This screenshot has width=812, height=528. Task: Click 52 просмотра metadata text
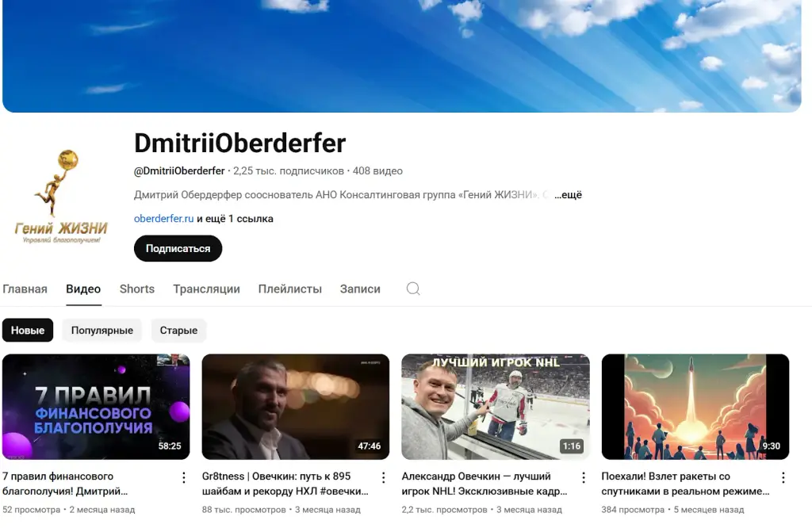click(31, 509)
